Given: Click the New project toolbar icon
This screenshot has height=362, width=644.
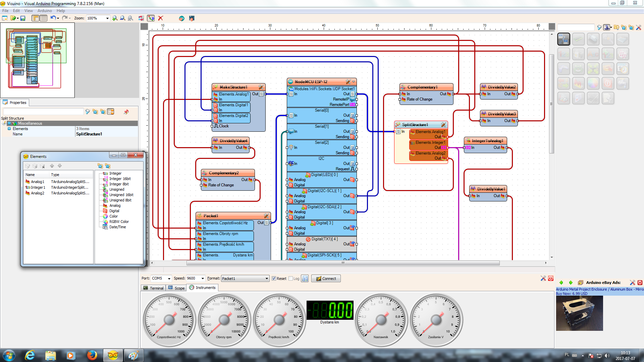Looking at the screenshot, I should click(x=5, y=18).
